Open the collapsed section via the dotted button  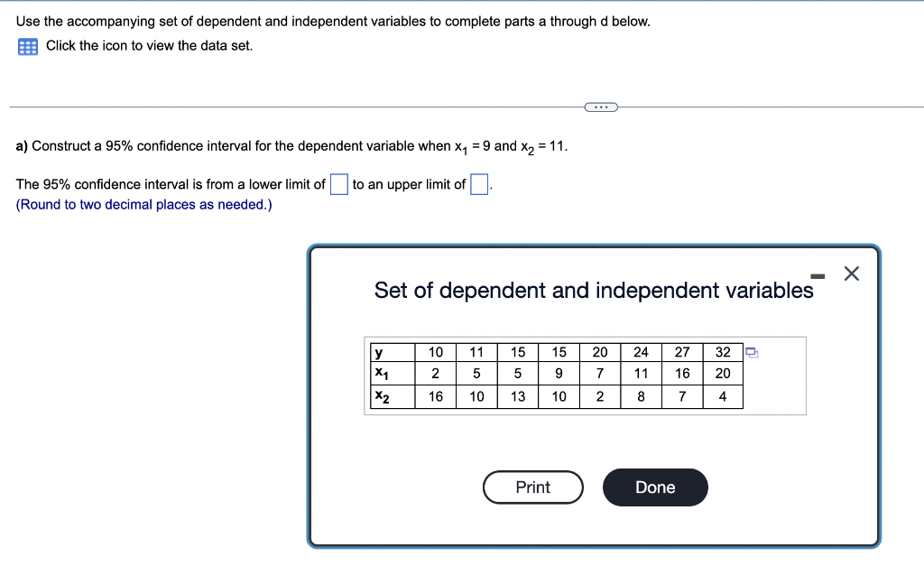coord(600,107)
